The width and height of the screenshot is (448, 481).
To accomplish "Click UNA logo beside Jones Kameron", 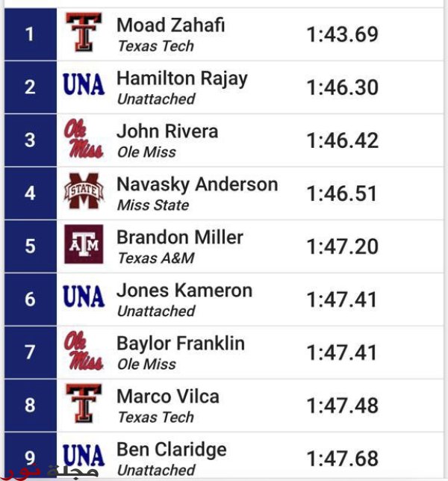I will tap(84, 297).
